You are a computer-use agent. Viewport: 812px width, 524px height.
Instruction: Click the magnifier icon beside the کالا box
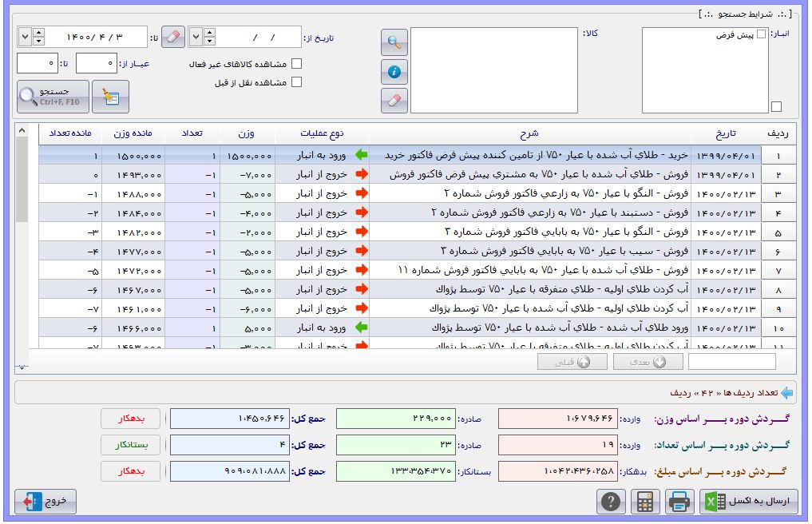coord(394,42)
